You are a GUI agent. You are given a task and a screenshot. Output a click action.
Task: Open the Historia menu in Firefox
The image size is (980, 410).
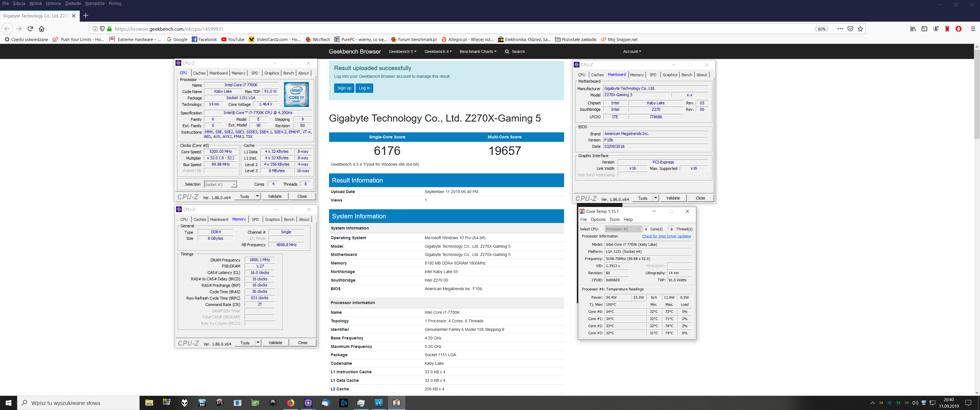(53, 3)
